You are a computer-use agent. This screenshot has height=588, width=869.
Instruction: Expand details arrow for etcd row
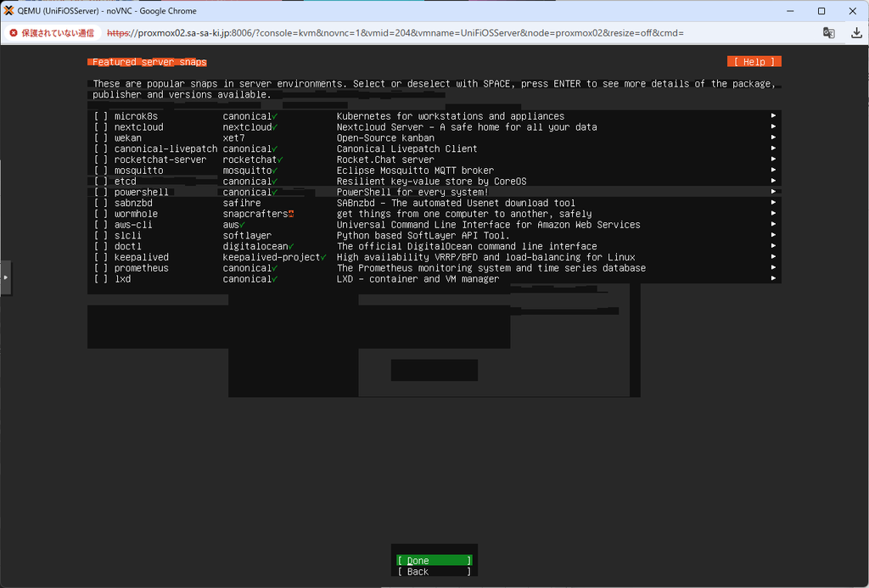[773, 181]
